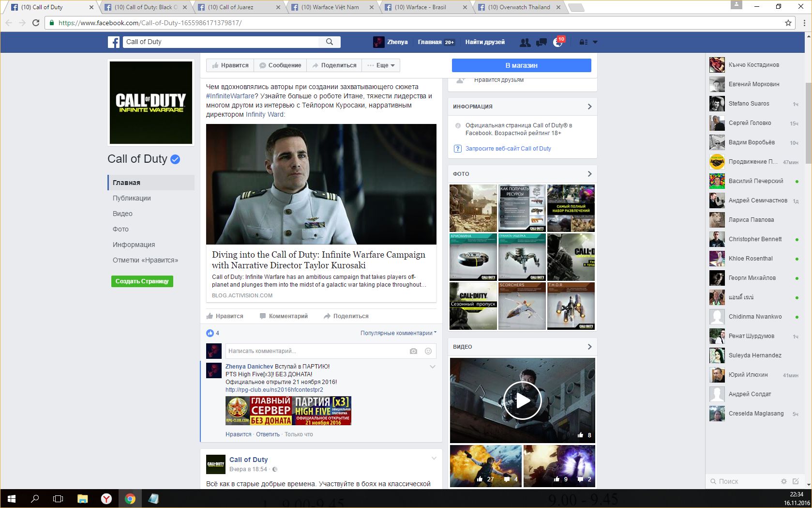Open friend requests icon
Viewport: 812px width, 508px height.
(525, 43)
